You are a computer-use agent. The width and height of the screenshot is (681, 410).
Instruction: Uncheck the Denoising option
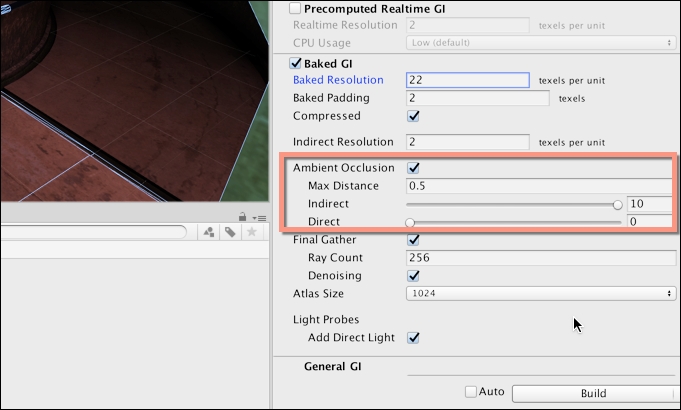pyautogui.click(x=413, y=275)
